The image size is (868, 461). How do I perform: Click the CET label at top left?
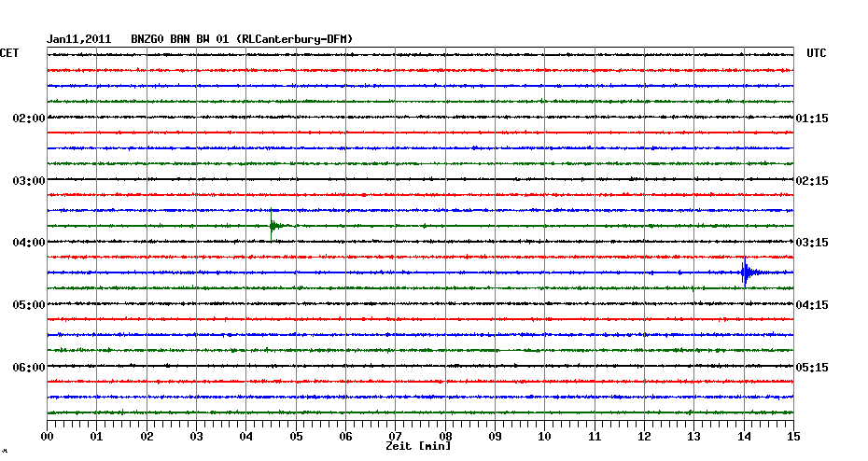[x=9, y=54]
